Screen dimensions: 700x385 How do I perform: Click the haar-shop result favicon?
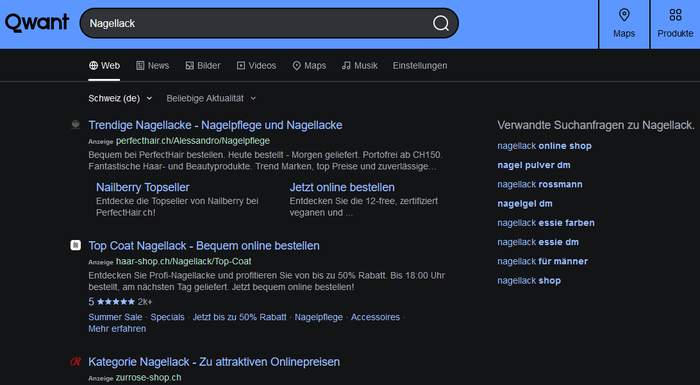(75, 245)
